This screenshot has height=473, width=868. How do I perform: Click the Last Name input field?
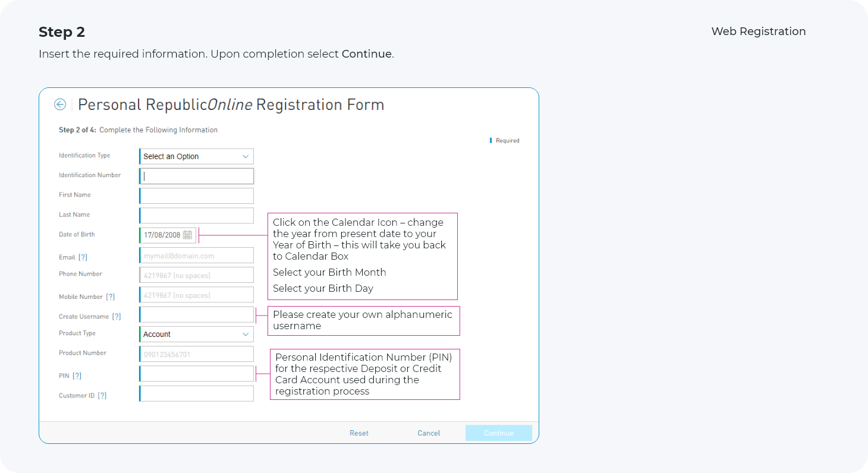tap(197, 215)
